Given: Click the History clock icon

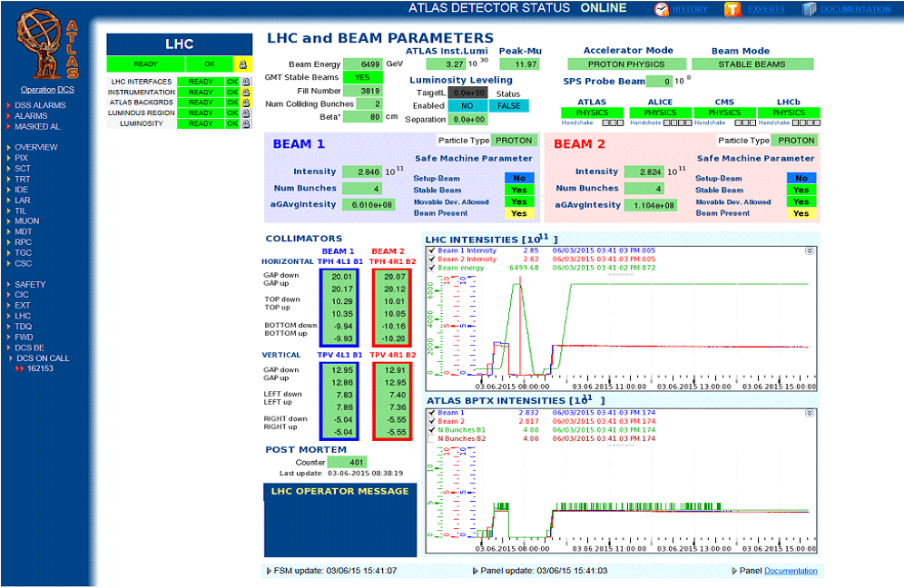Looking at the screenshot, I should click(662, 9).
